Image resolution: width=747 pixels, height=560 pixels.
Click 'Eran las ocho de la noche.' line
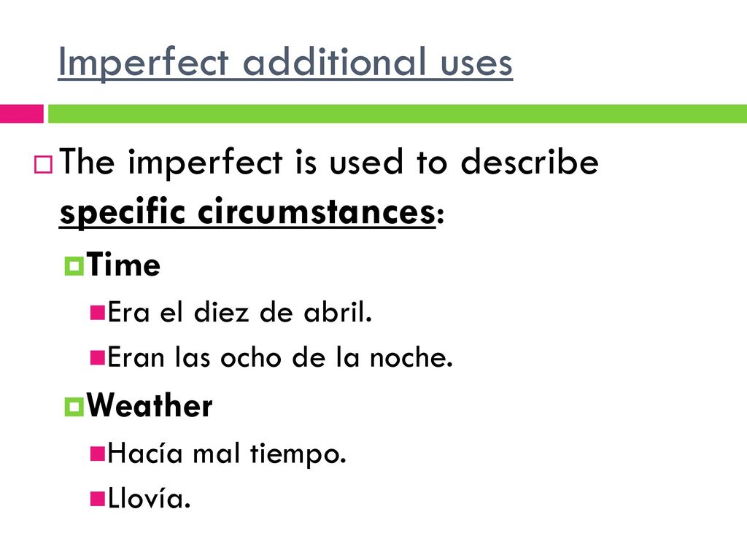coord(280,357)
